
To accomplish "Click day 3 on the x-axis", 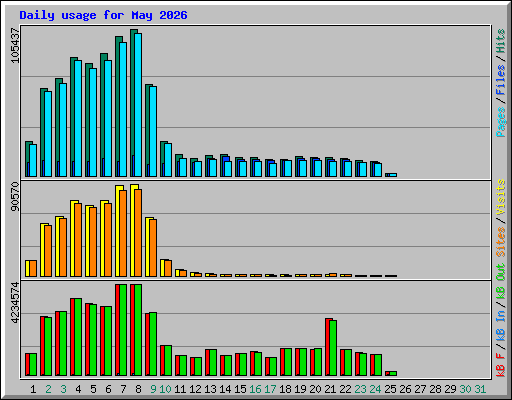I will tap(63, 389).
